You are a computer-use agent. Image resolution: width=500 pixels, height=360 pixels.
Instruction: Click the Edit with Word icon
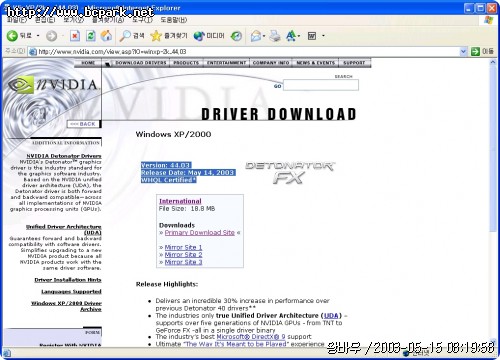pos(312,36)
